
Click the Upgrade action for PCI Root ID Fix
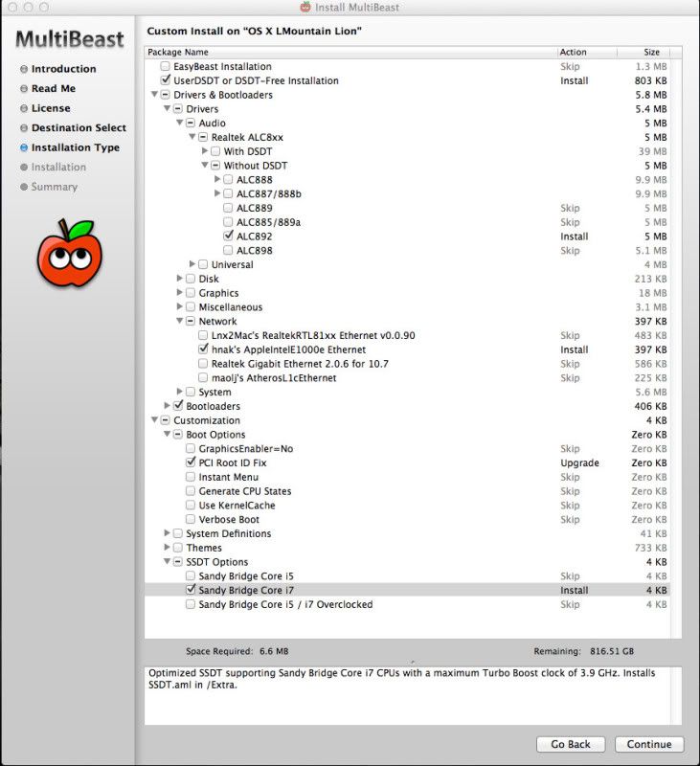579,463
